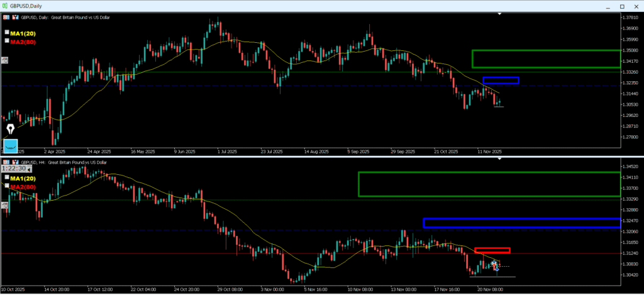Viewport: 644px width, 295px height.
Task: Toggle MA1(20) checkbox on Daily chart
Action: tap(7, 32)
